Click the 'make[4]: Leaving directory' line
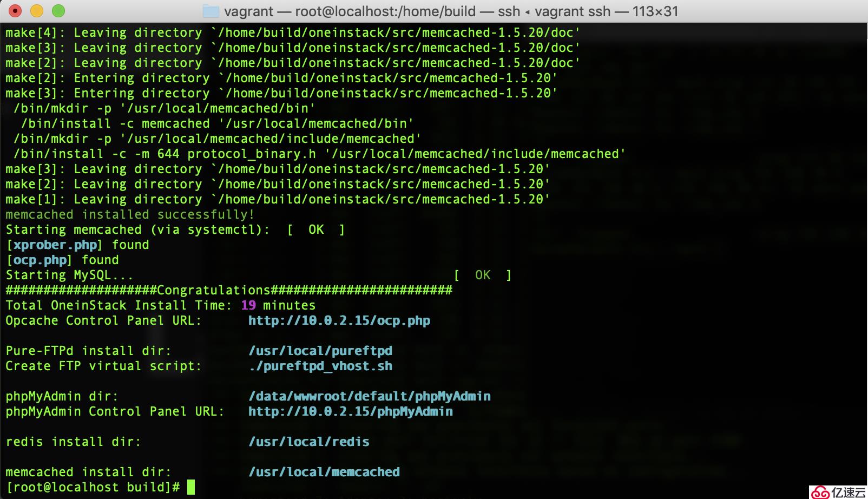This screenshot has height=499, width=868. pyautogui.click(x=293, y=32)
